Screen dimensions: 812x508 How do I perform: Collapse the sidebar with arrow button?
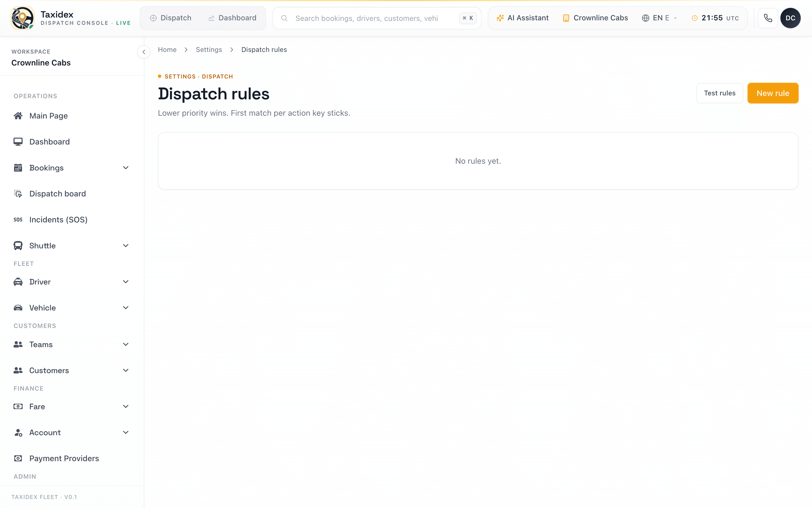click(144, 52)
